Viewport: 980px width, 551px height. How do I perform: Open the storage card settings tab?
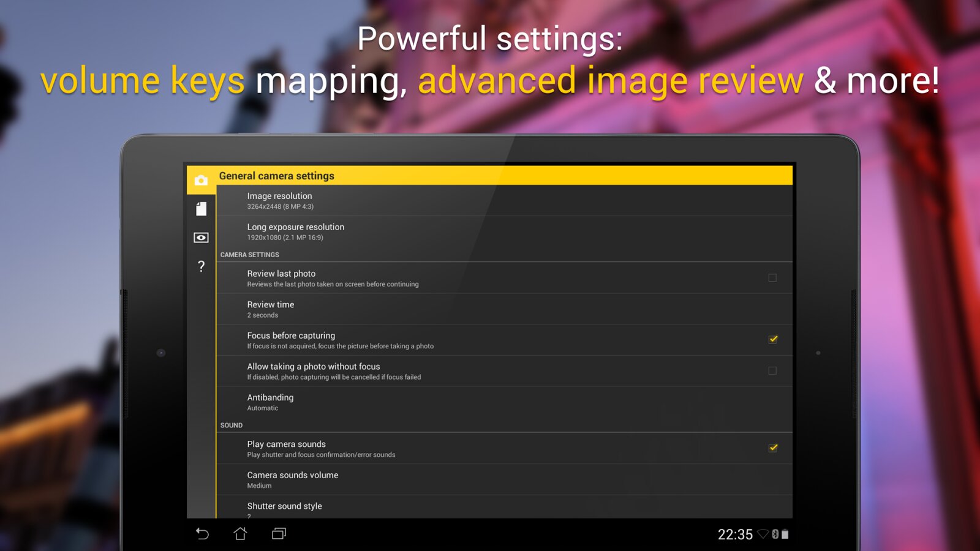point(201,209)
